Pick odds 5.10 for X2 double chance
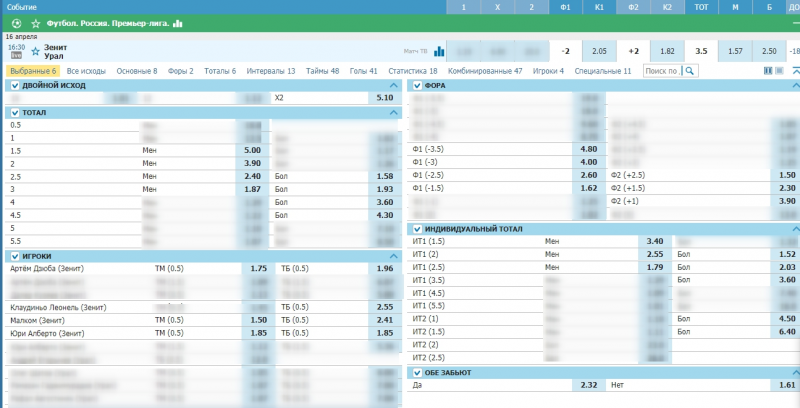Image resolution: width=800 pixels, height=408 pixels. (x=384, y=99)
